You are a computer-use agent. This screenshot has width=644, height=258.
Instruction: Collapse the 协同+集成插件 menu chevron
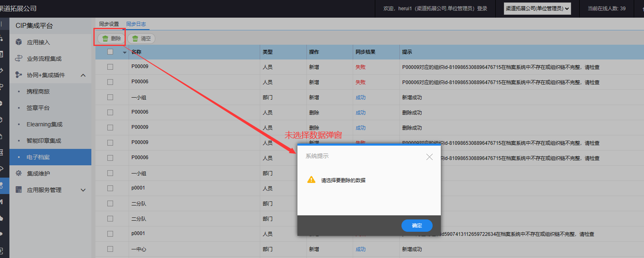click(x=83, y=75)
